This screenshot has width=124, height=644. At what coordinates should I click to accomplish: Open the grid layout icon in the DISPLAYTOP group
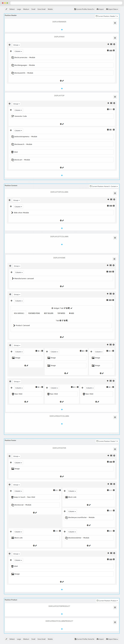(111, 103)
